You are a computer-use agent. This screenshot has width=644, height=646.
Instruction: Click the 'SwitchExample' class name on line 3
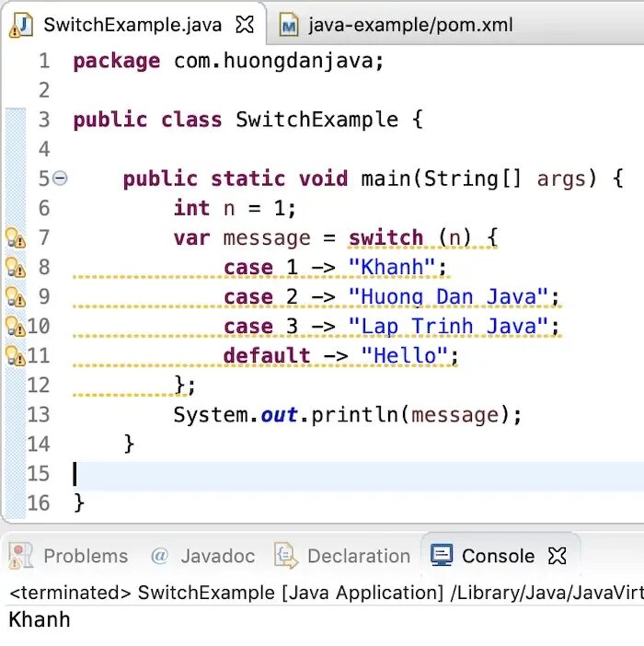click(316, 120)
